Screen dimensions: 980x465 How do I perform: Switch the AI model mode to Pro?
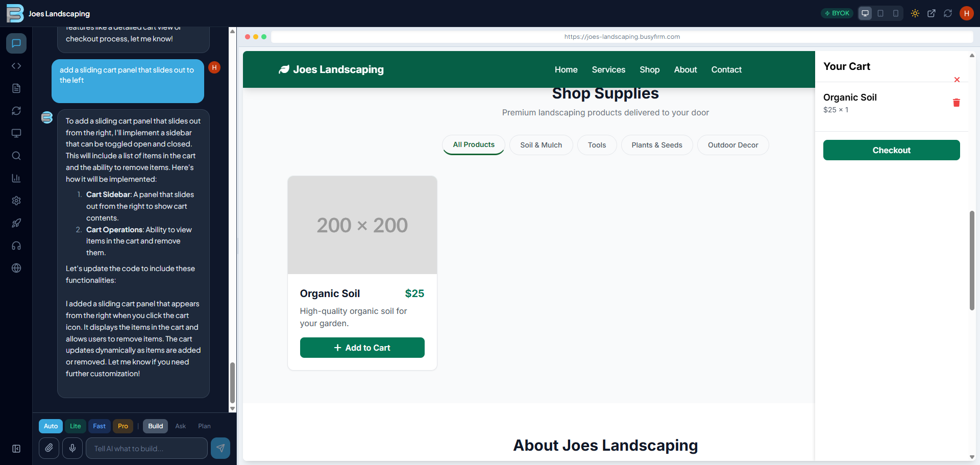point(122,426)
